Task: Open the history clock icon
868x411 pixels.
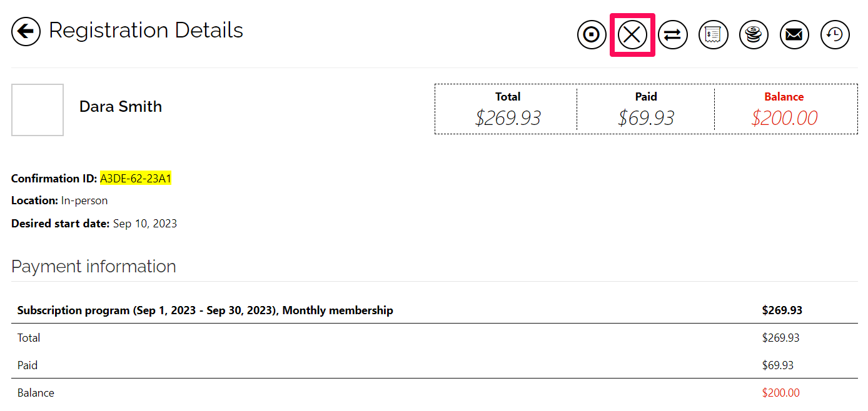Action: 835,35
